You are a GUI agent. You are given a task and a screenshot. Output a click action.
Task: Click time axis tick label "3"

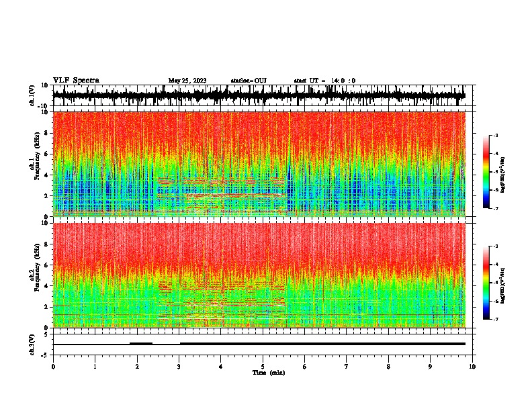pyautogui.click(x=179, y=367)
